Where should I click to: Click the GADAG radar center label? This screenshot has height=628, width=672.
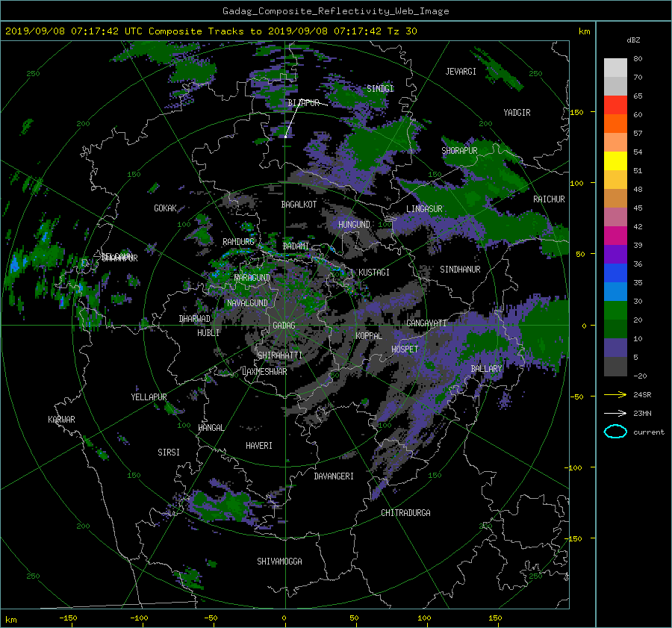point(284,326)
